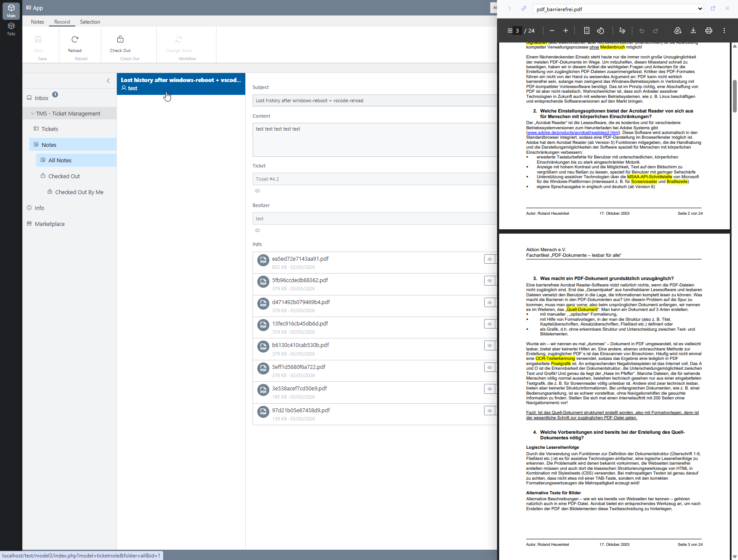Toggle the PDF sidebar menu icon
Viewport: 738px width, 560px height.
[x=510, y=30]
